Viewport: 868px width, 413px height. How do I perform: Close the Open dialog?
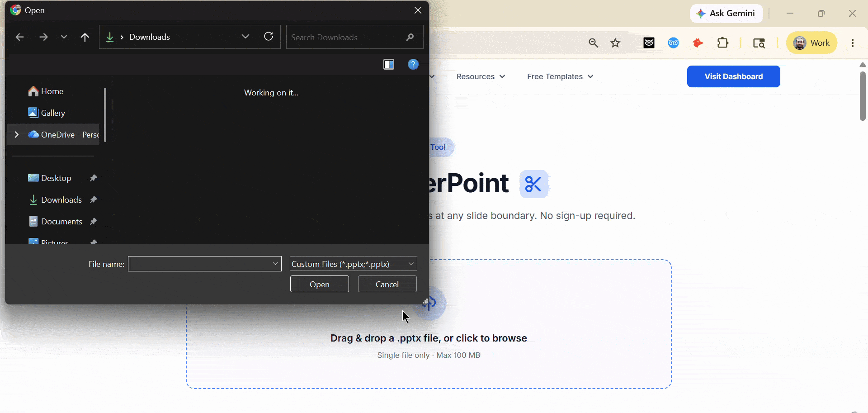418,10
